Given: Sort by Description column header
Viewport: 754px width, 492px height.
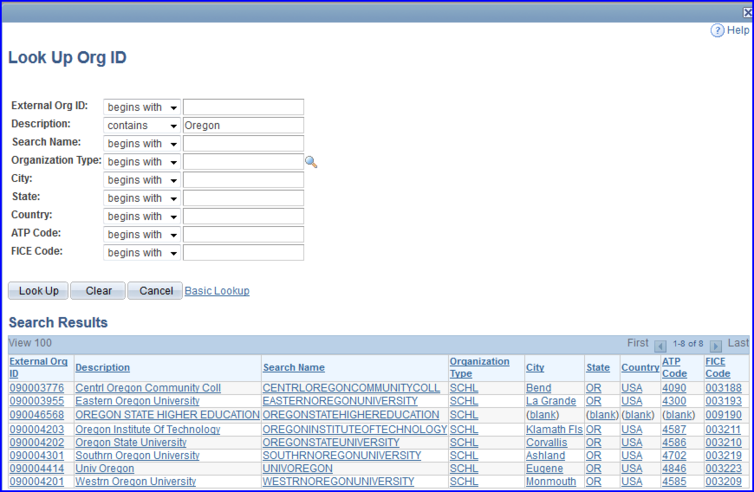Looking at the screenshot, I should (102, 367).
